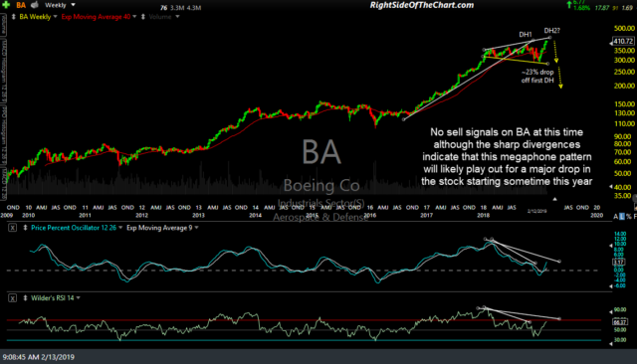This screenshot has height=364, width=637.
Task: Click the 500.00 price axis label
Action: click(624, 29)
